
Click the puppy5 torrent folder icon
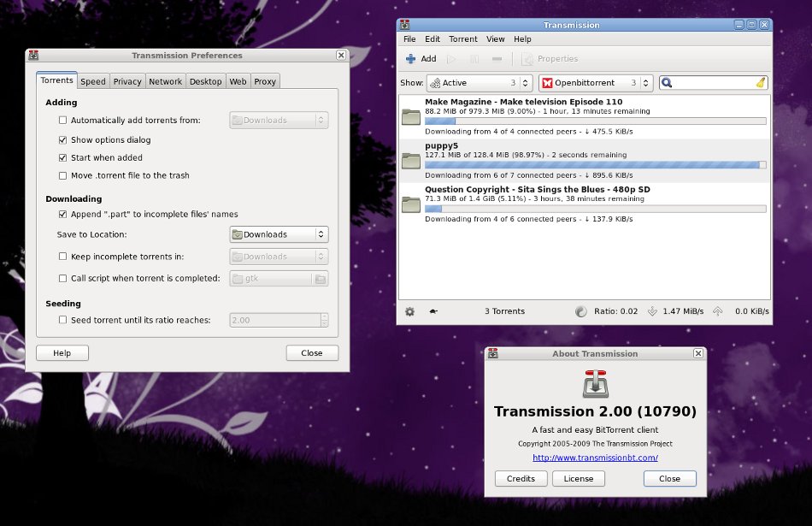(x=411, y=160)
